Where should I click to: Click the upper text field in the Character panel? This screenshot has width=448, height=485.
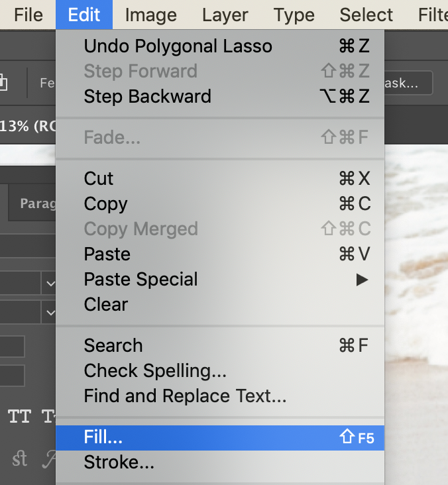[x=12, y=346]
